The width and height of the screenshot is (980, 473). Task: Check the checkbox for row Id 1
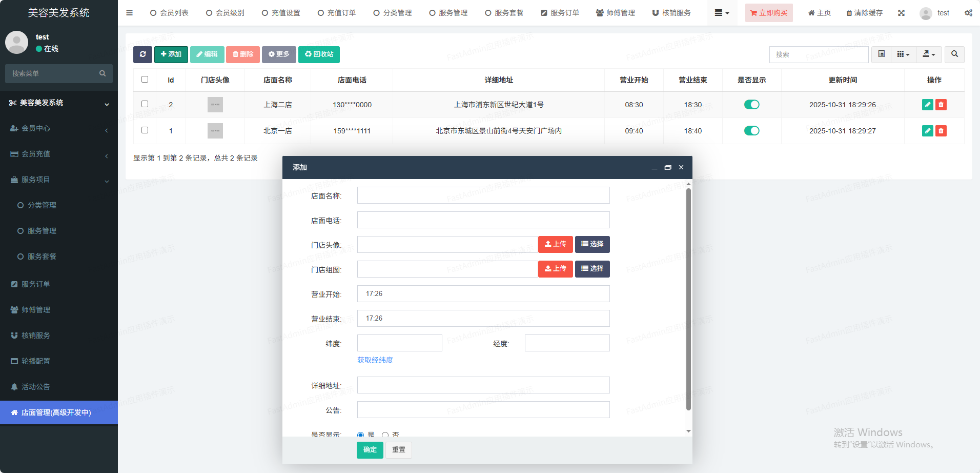[x=145, y=130]
